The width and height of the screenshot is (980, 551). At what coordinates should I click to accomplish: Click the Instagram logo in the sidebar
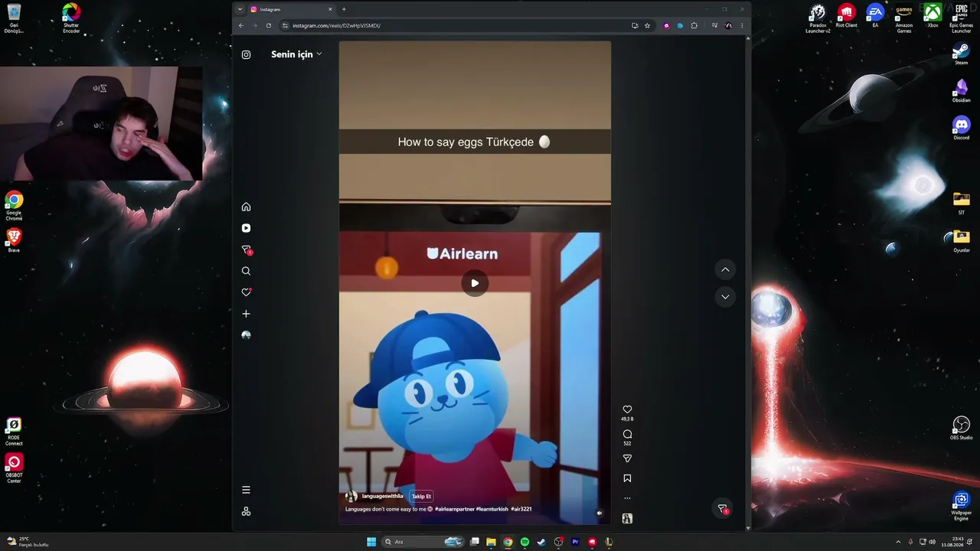coord(246,54)
